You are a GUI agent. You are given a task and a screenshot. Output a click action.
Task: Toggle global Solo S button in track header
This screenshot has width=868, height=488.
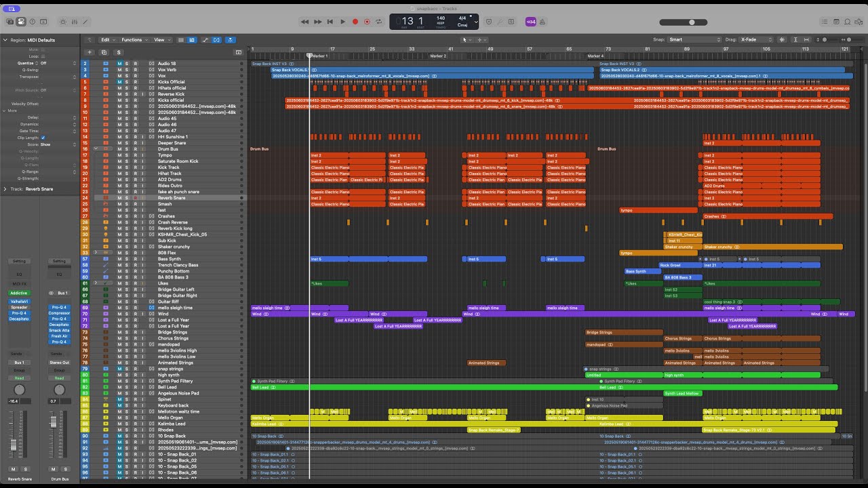coord(119,52)
